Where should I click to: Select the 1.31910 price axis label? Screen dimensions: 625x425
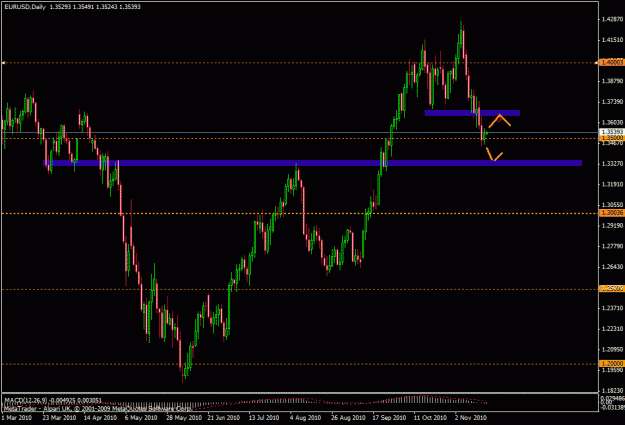coord(612,185)
